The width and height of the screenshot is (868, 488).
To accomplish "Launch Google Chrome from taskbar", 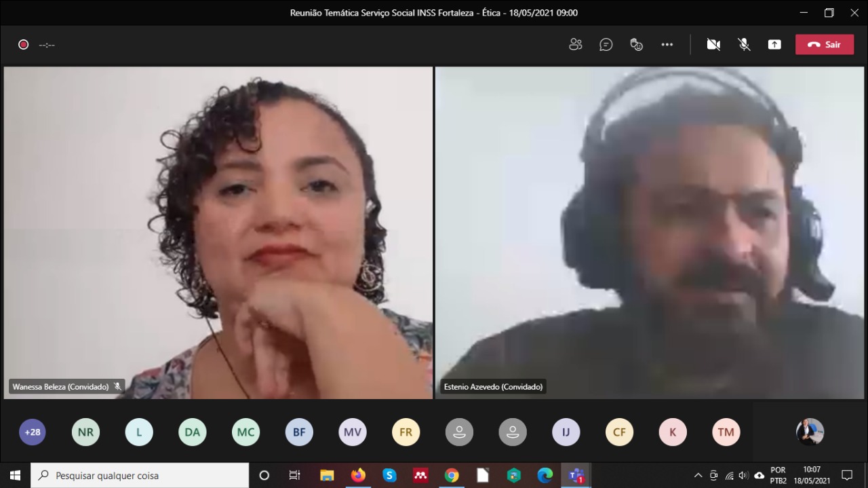I will pyautogui.click(x=452, y=475).
